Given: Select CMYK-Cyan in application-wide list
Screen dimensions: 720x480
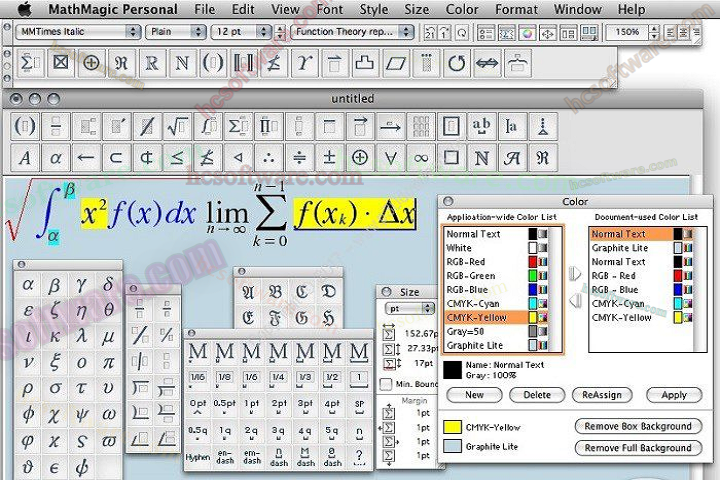Looking at the screenshot, I should coord(497,304).
